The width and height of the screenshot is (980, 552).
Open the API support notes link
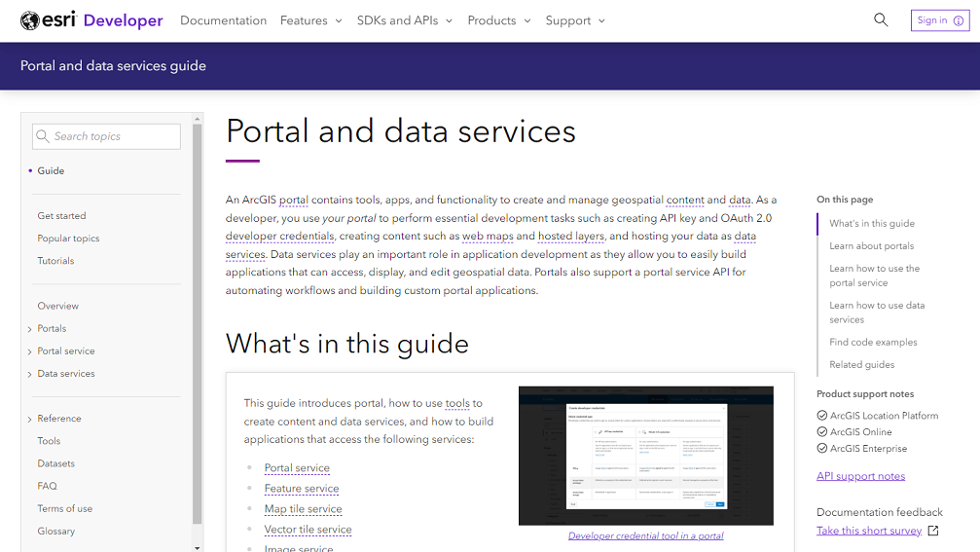click(x=860, y=476)
